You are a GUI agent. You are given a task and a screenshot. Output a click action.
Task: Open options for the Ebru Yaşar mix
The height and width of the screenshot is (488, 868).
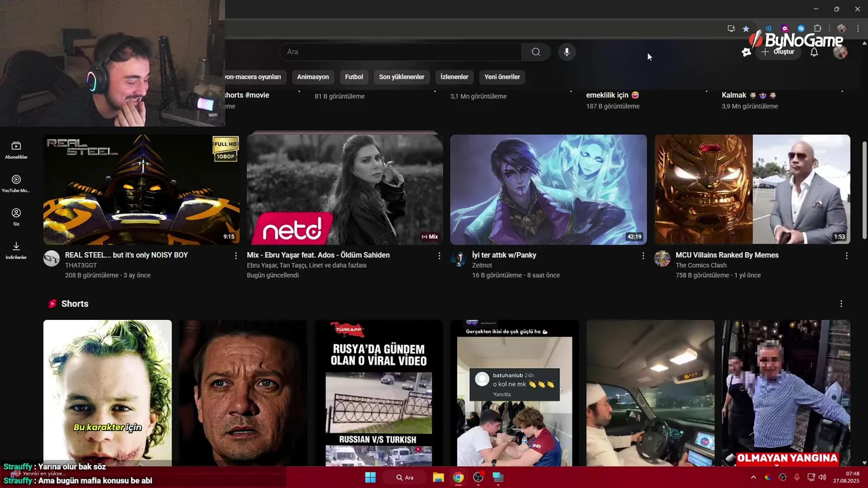click(439, 256)
